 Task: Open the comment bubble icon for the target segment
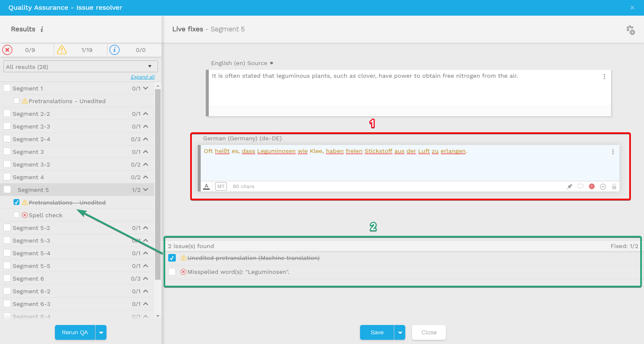tap(580, 186)
